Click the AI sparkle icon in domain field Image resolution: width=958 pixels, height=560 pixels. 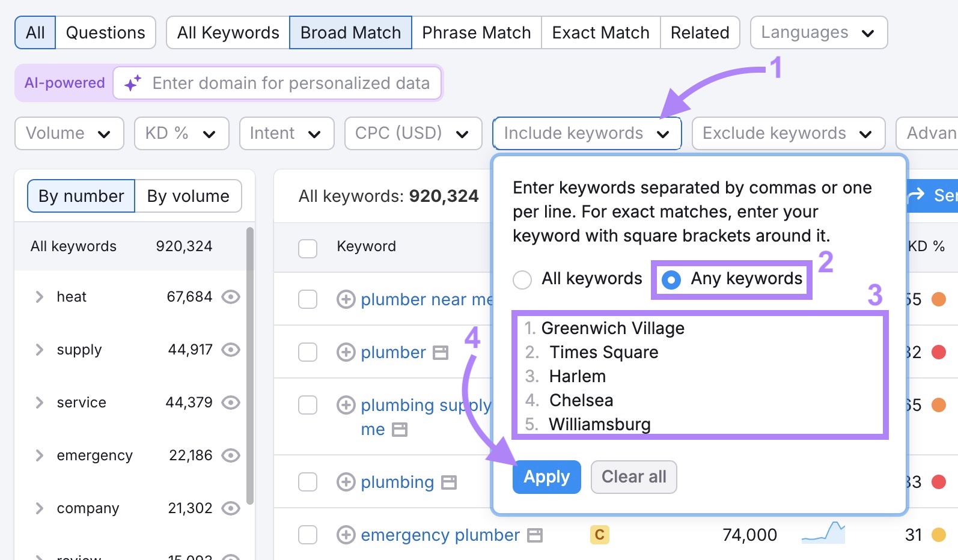pyautogui.click(x=133, y=83)
